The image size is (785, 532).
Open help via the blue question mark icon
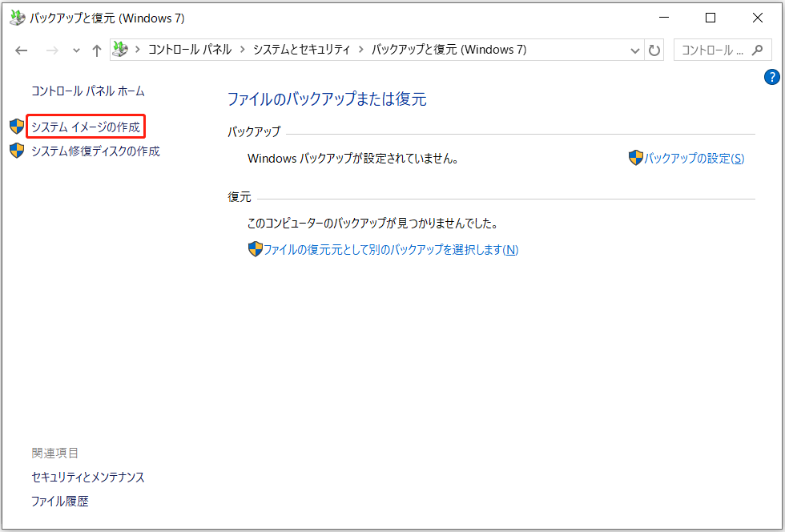[x=771, y=77]
